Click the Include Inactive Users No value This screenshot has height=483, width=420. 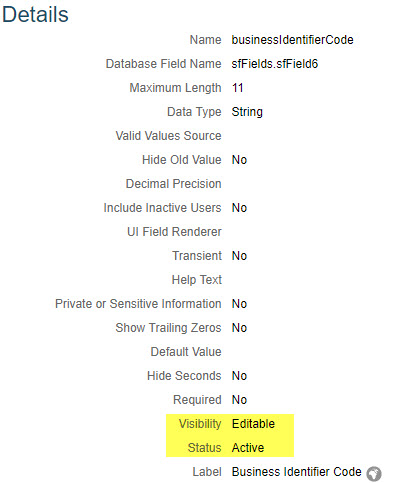(239, 208)
